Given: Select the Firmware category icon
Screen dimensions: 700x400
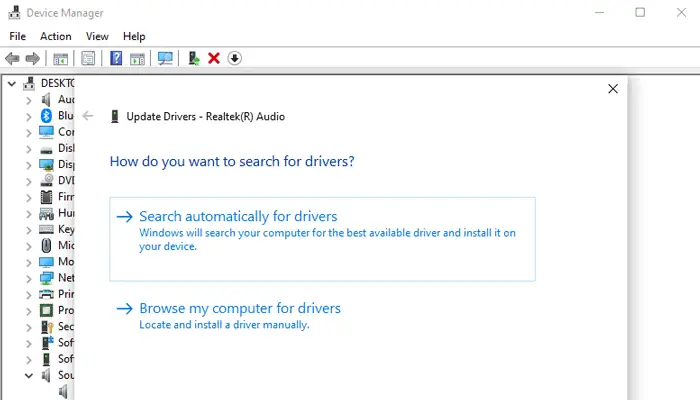Looking at the screenshot, I should [x=46, y=197].
